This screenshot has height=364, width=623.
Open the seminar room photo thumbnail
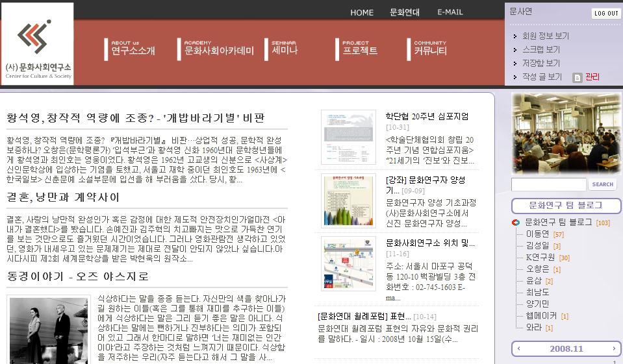[x=566, y=134]
